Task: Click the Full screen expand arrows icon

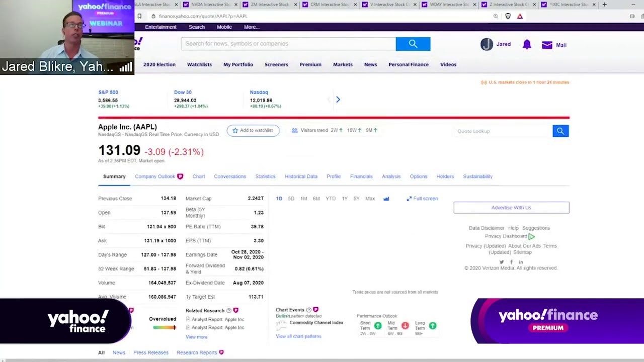Action: coord(409,199)
